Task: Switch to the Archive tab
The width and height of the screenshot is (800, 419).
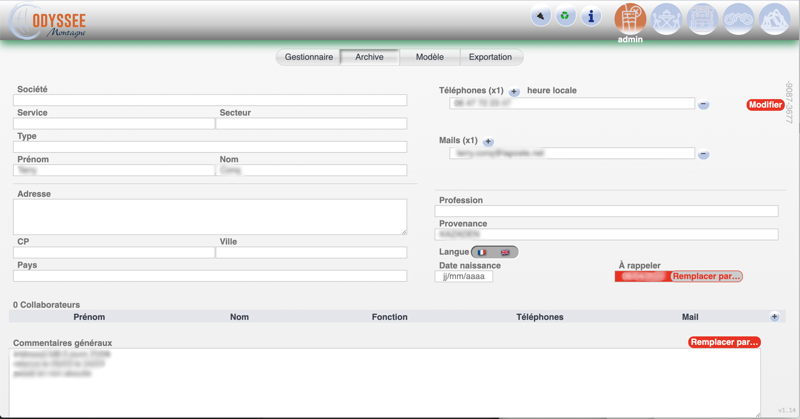Action: [x=369, y=57]
